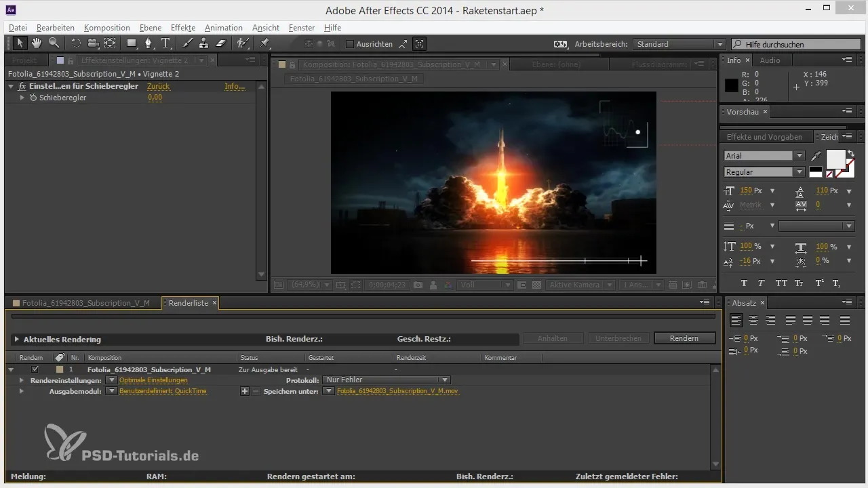Set no fill color swatch

click(829, 174)
